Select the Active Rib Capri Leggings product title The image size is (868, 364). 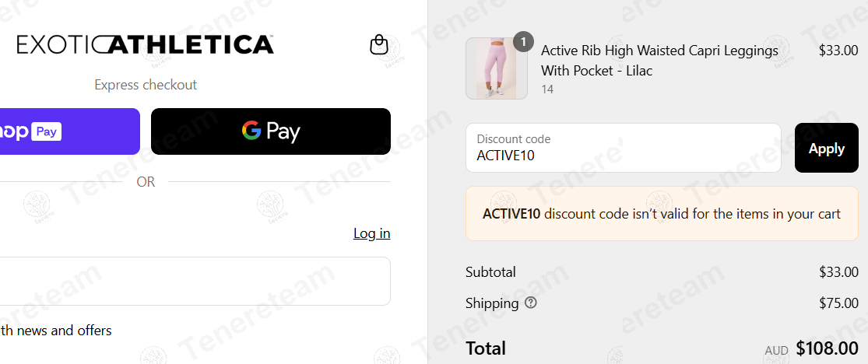click(659, 61)
